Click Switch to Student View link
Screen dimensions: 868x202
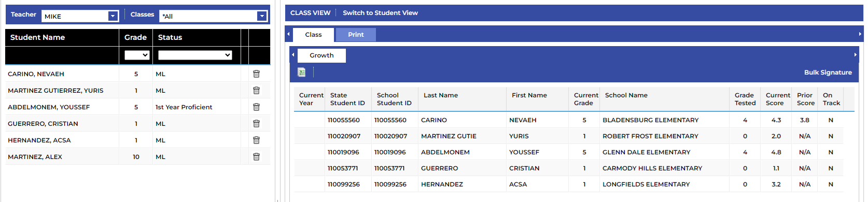coord(380,13)
